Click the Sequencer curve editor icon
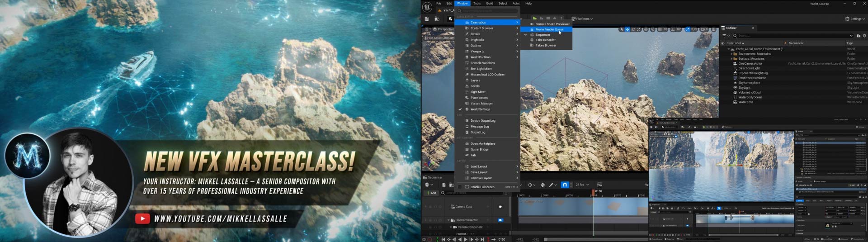The image size is (868, 242). coord(599,185)
